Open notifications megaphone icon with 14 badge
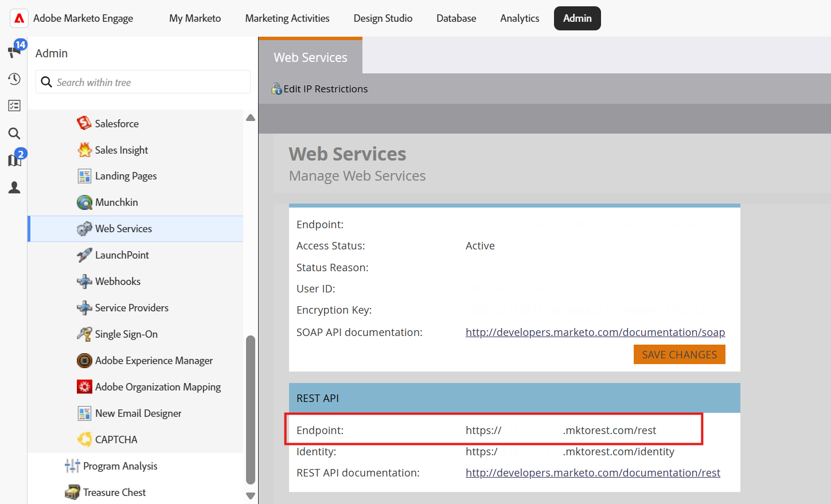This screenshot has width=831, height=504. (14, 52)
